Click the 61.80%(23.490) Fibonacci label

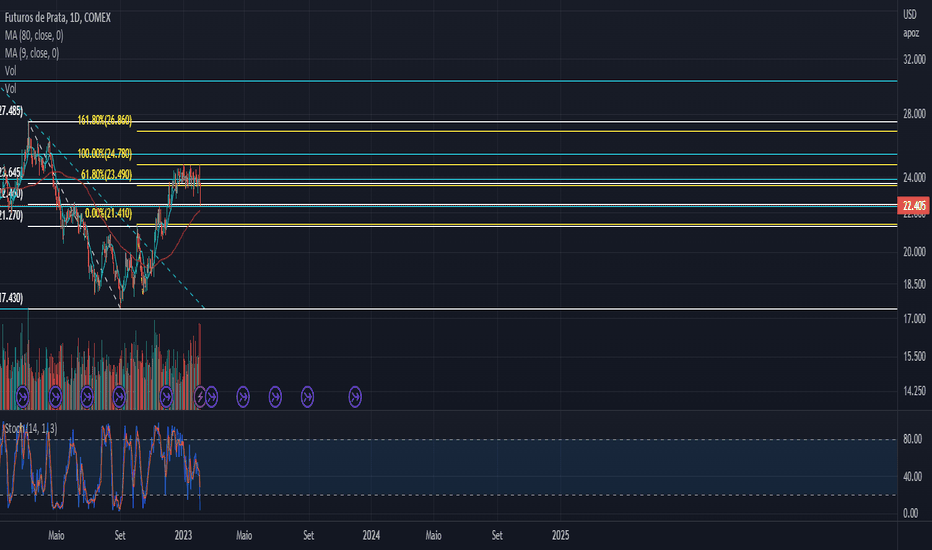click(x=106, y=174)
